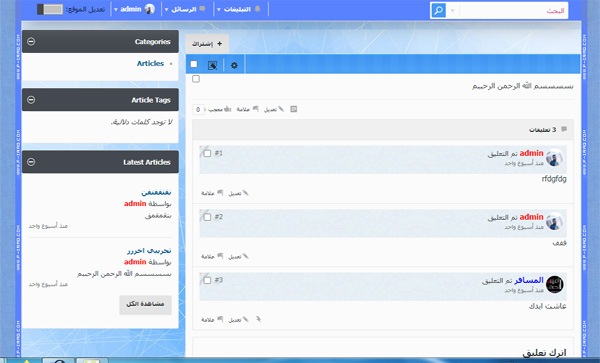Click المسافر avatar on comment #3
The height and width of the screenshot is (363, 600).
(x=554, y=285)
